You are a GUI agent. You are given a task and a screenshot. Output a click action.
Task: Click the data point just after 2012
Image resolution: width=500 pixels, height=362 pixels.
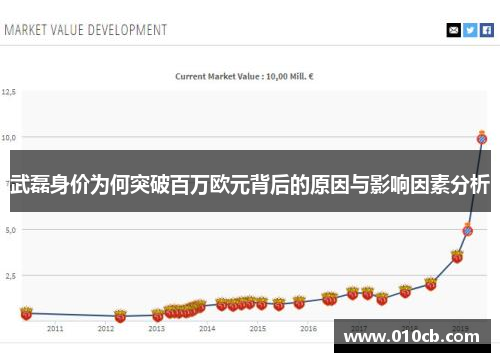tap(120, 316)
